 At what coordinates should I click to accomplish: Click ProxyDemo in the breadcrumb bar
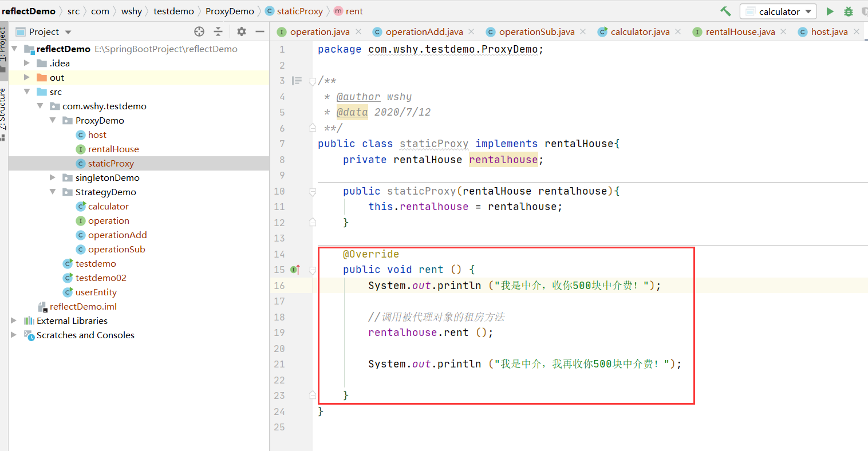pos(230,11)
